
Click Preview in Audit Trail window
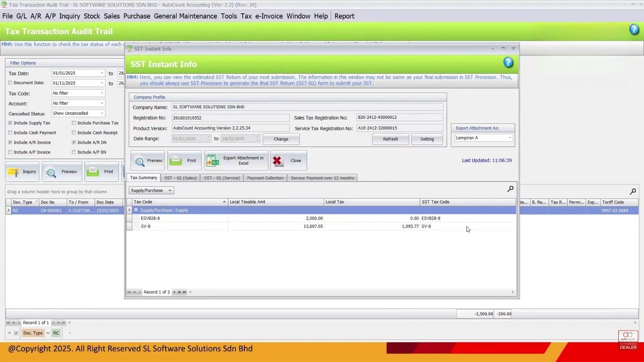(62, 172)
